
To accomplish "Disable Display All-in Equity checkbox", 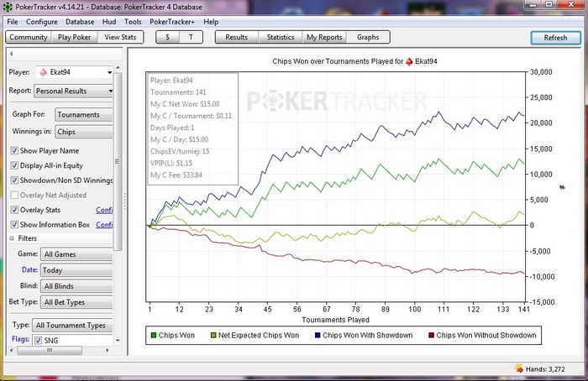I will pyautogui.click(x=14, y=165).
